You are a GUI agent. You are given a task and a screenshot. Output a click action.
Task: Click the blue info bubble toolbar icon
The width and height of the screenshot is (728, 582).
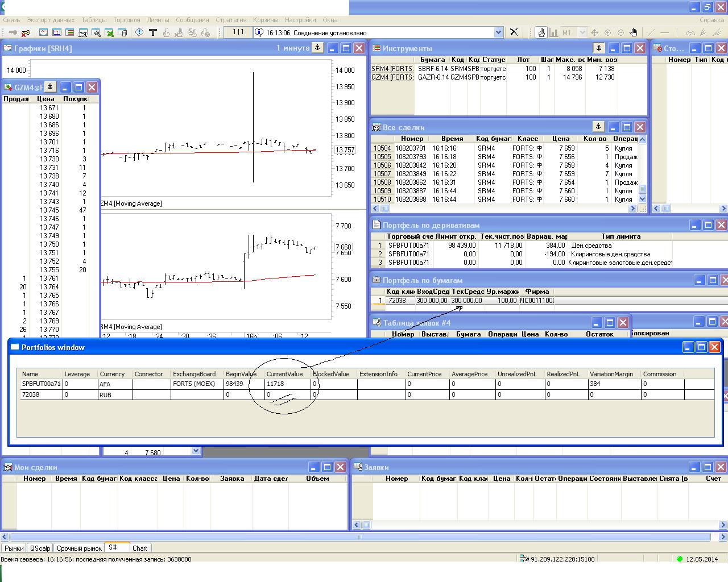pos(139,32)
